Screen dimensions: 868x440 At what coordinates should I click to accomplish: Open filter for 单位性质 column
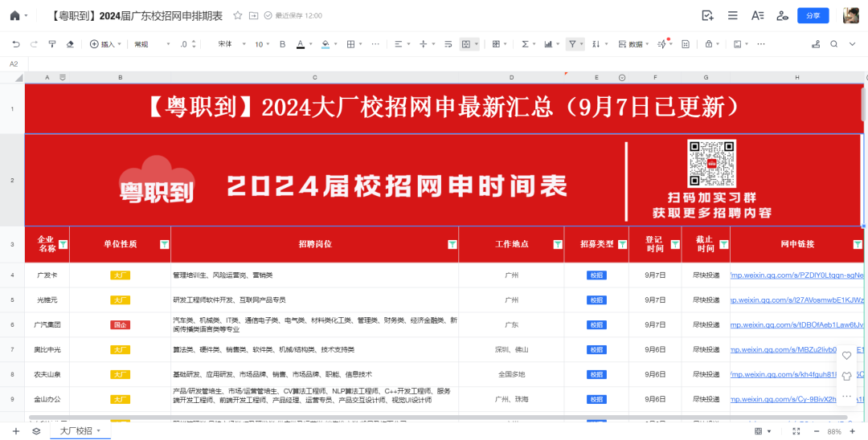pos(165,244)
